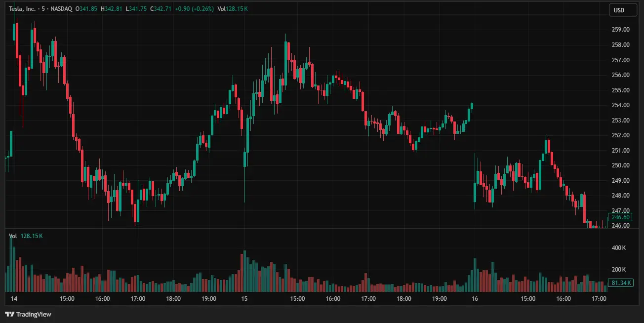644x323 pixels.
Task: Click the current price tag 246.60
Action: (x=620, y=217)
